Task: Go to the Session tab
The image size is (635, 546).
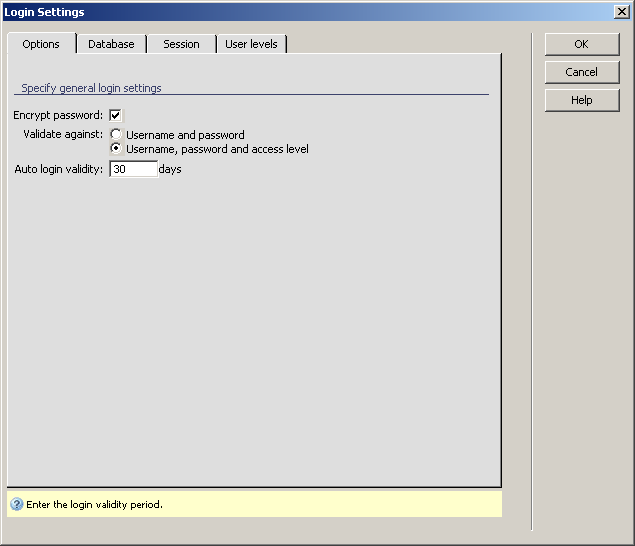Action: click(181, 44)
